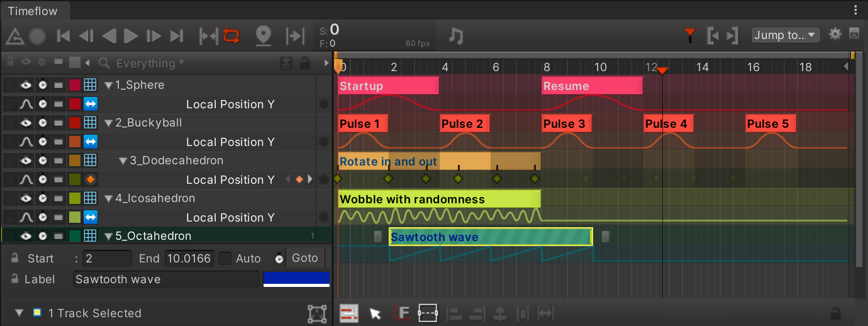Viewport: 868px width, 326px height.
Task: Select the arrow pointer tool in bottom toolbar
Action: (x=376, y=313)
